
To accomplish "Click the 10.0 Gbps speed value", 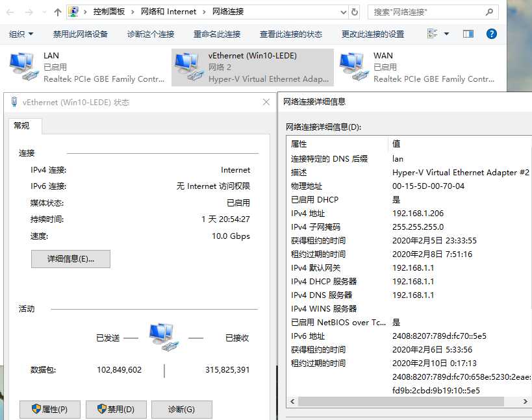I will tap(231, 236).
